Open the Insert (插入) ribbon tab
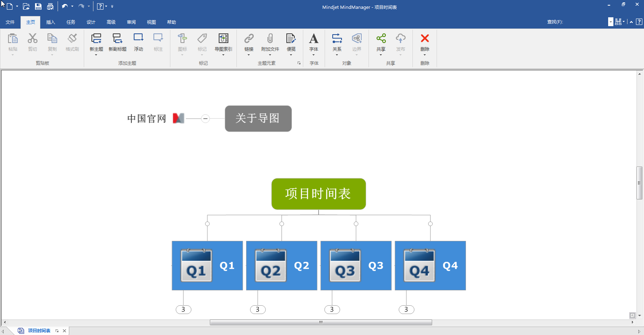644x335 pixels. click(50, 22)
